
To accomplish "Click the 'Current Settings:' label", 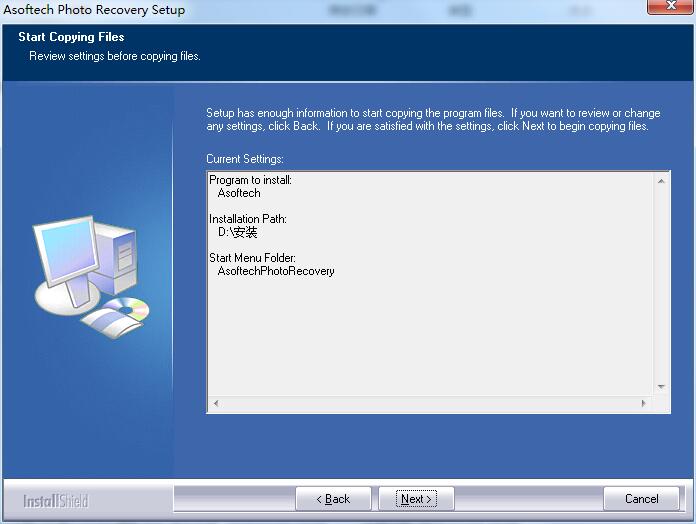I will pyautogui.click(x=245, y=159).
